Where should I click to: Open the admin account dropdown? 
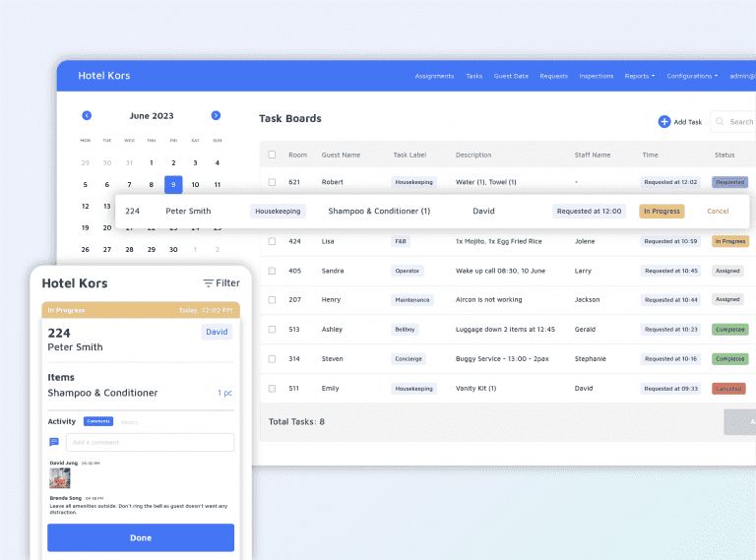click(742, 76)
